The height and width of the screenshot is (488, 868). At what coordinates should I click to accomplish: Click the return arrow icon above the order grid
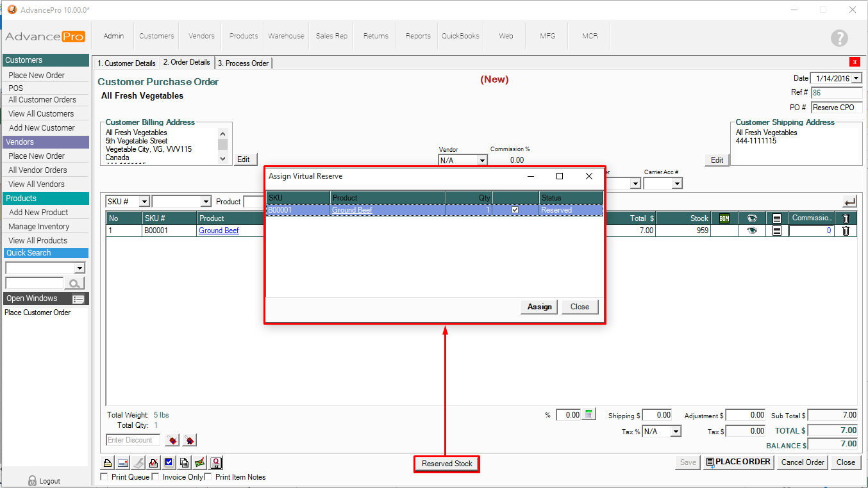pyautogui.click(x=849, y=202)
